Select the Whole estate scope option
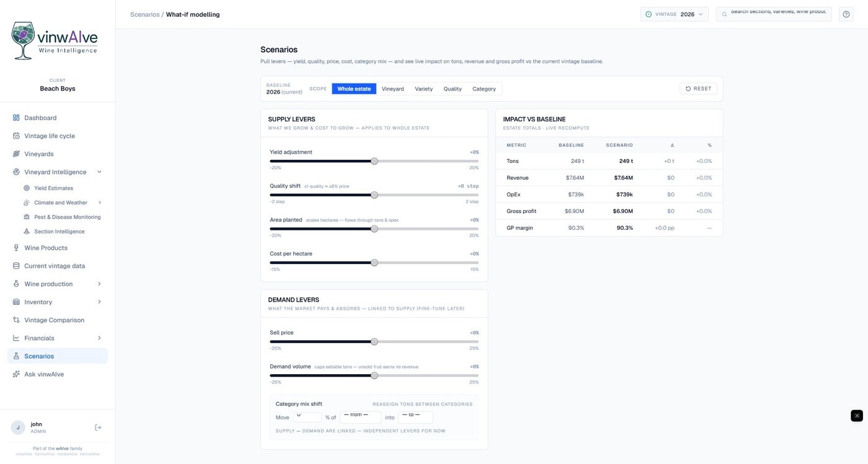The image size is (868, 464). tap(354, 89)
